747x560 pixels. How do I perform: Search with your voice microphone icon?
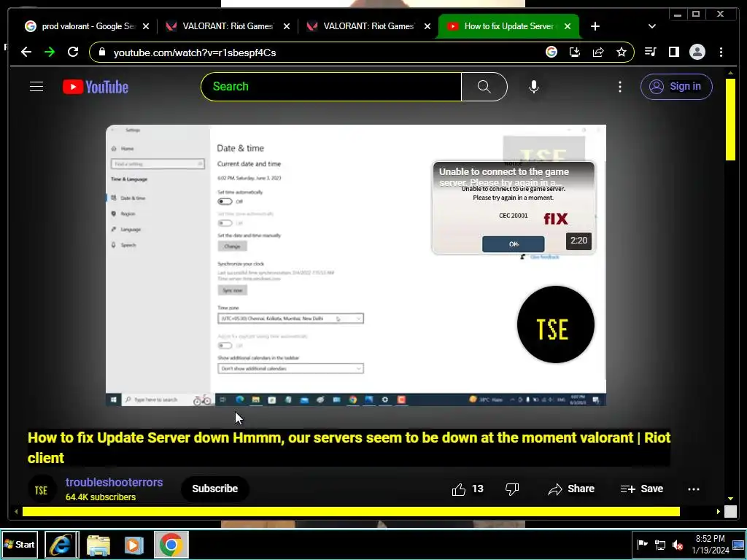point(533,87)
